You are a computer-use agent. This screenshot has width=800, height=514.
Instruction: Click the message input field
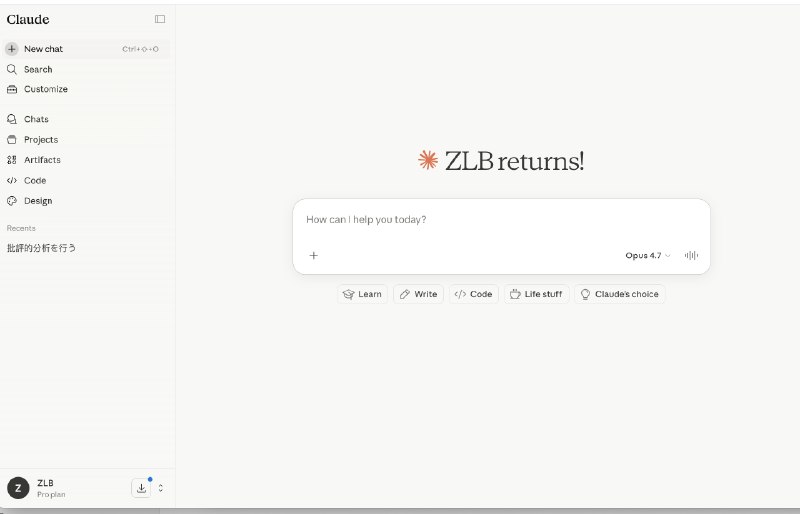(500, 220)
